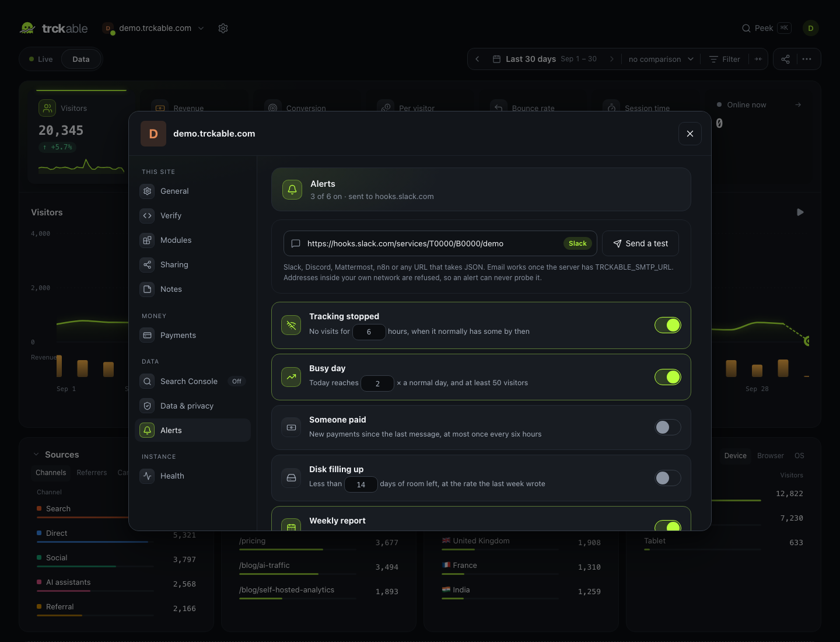This screenshot has height=642, width=840.
Task: Click the Notes page icon
Action: tap(147, 289)
